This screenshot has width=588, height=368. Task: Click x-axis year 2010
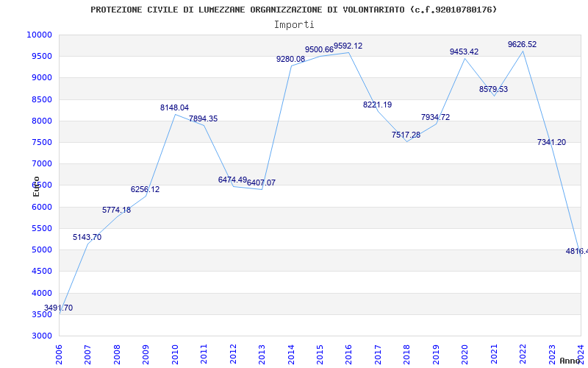pyautogui.click(x=175, y=355)
